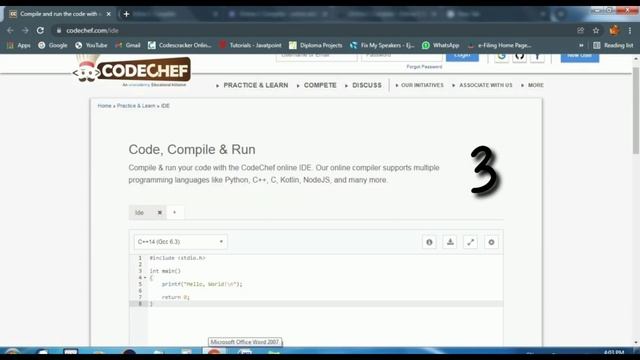The height and width of the screenshot is (360, 640).
Task: Click code line 'int main()'
Action: (x=165, y=271)
